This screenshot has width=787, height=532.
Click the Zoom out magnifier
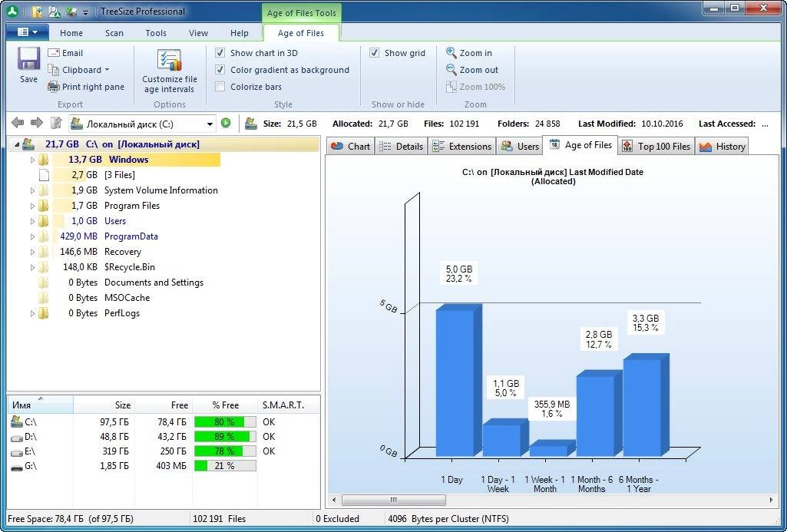(451, 70)
